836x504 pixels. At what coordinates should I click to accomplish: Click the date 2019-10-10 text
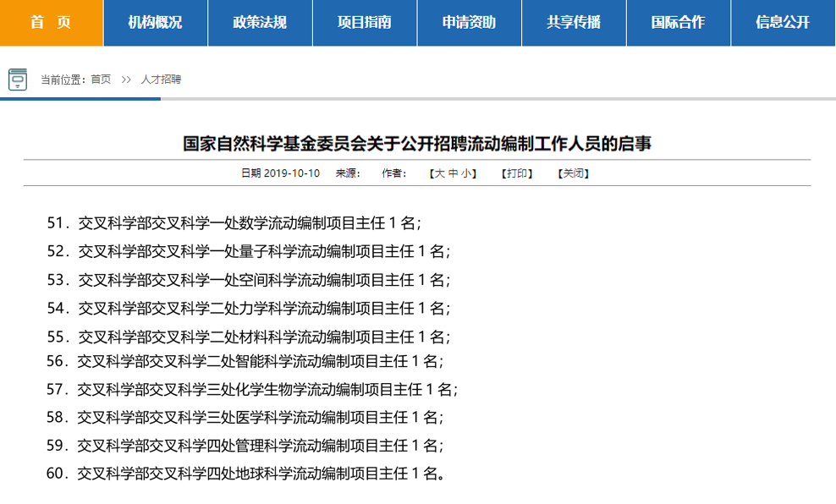click(x=292, y=173)
